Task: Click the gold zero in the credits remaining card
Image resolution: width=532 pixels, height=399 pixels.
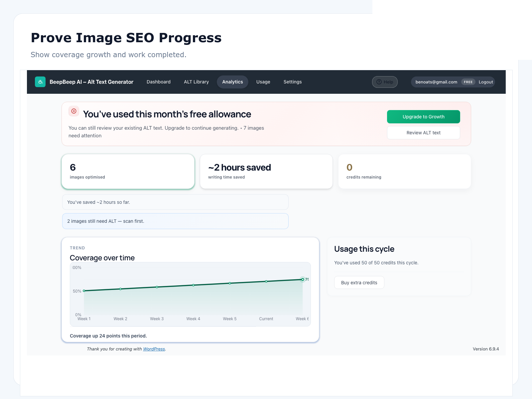Action: pyautogui.click(x=349, y=168)
